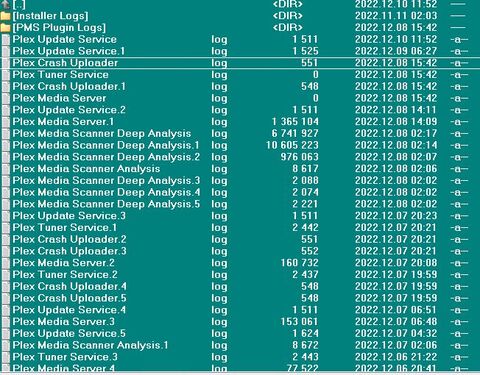Image resolution: width=480 pixels, height=375 pixels.
Task: Select file name Plex Crash Uploader.3
Action: (x=70, y=251)
